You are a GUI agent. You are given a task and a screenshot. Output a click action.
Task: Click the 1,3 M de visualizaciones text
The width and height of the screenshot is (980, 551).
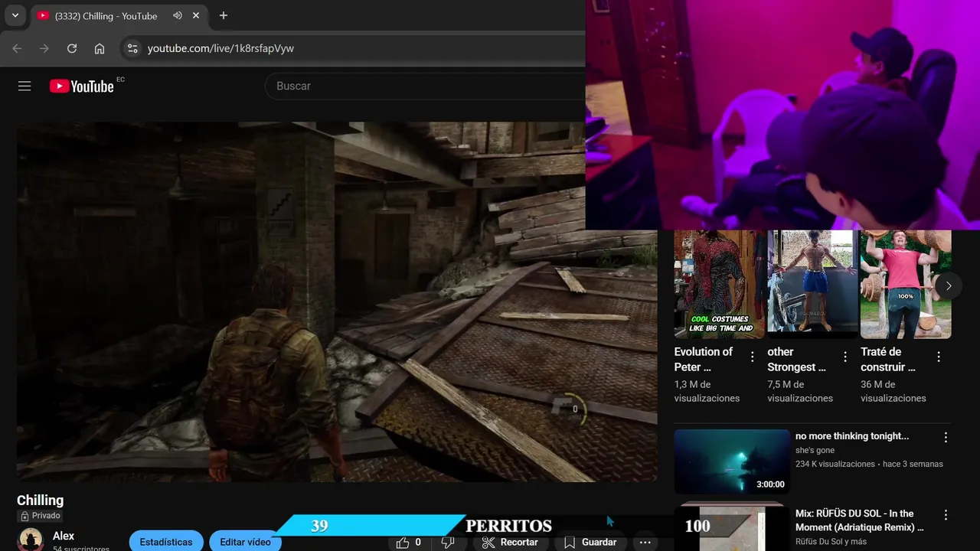pos(707,391)
